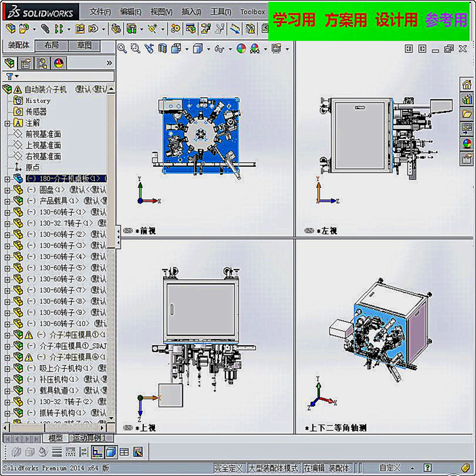The width and height of the screenshot is (476, 476).
Task: Toggle the four view viewport layout button
Action: coord(124,452)
